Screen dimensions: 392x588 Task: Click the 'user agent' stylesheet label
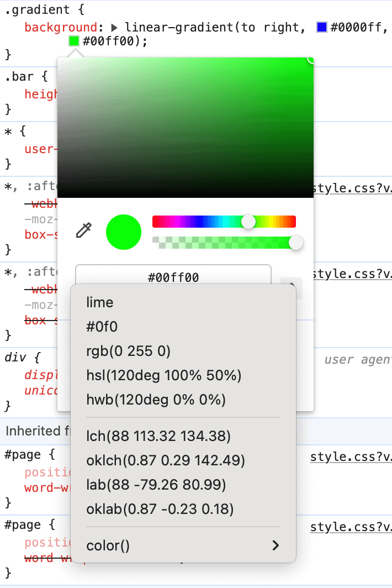point(358,360)
